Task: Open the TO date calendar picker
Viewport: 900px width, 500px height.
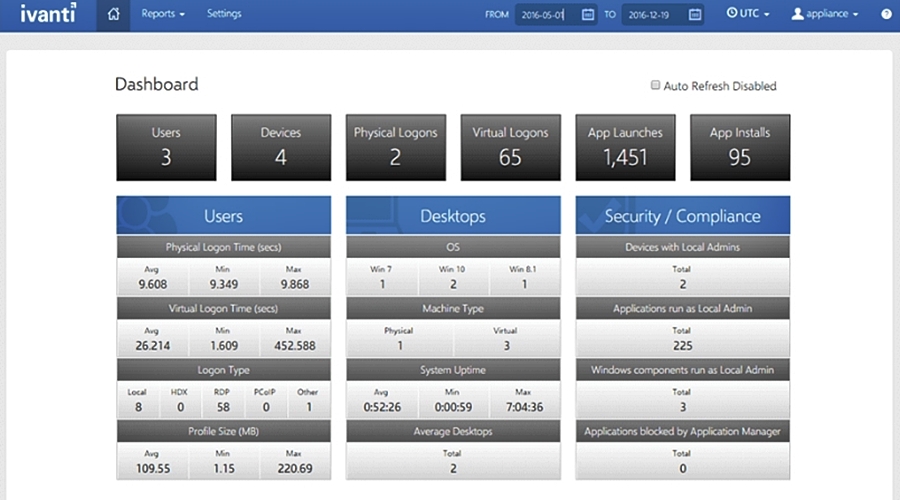Action: pyautogui.click(x=695, y=14)
